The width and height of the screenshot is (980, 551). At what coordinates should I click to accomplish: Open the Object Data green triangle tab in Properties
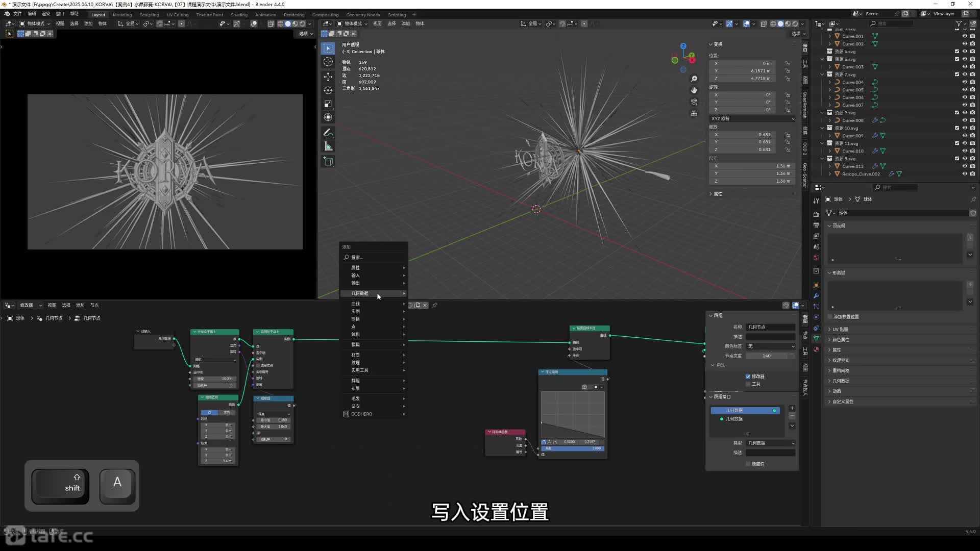tap(816, 339)
